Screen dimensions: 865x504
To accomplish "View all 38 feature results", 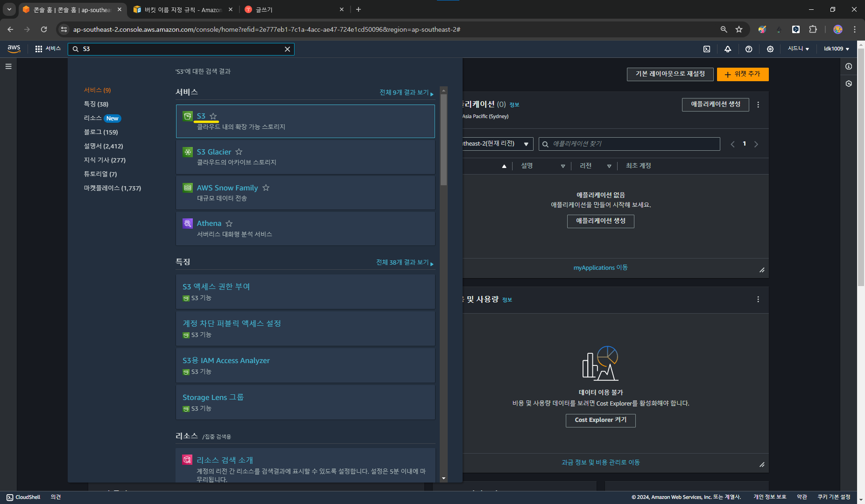I will coord(404,262).
